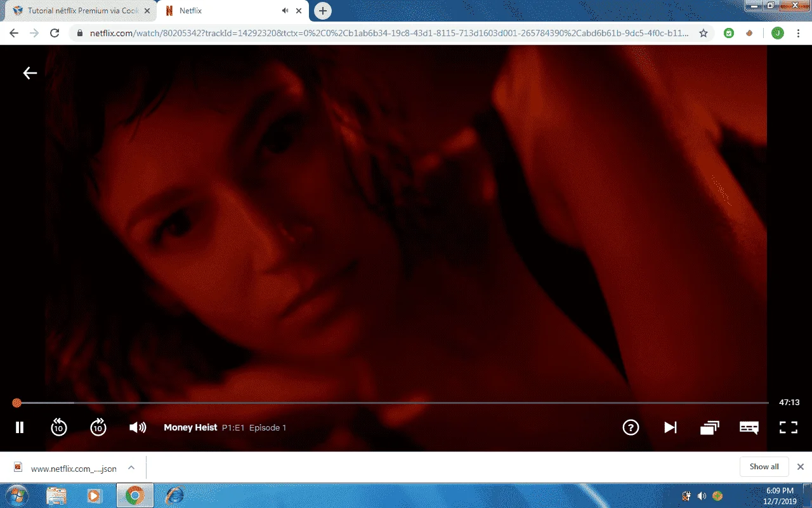Expand the json download options arrow
Viewport: 812px width, 508px height.
131,467
